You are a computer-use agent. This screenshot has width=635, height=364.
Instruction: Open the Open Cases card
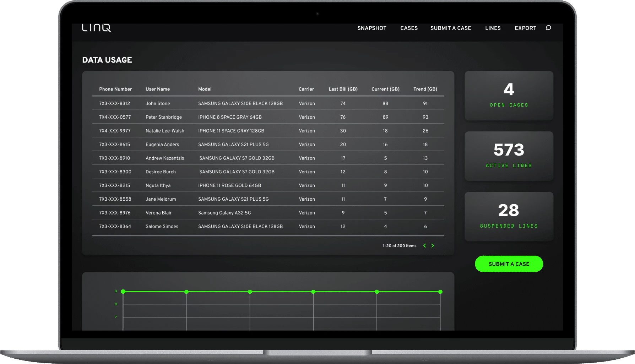[509, 95]
